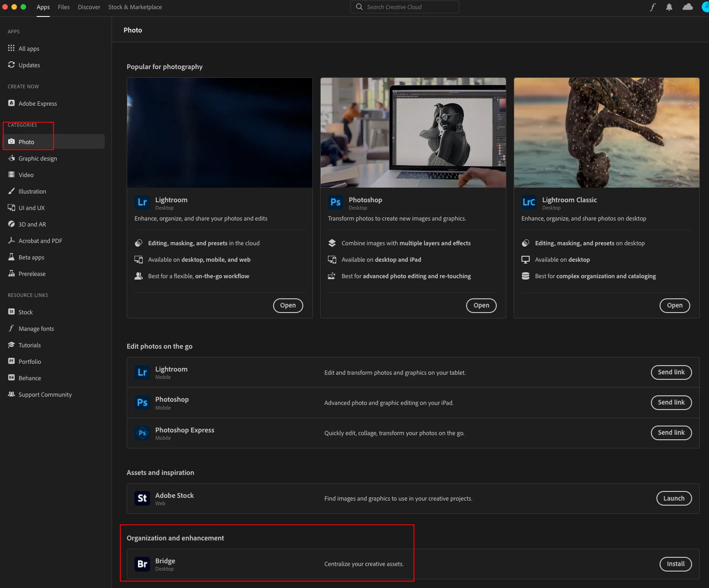The width and height of the screenshot is (709, 588).
Task: Send link for Photoshop Express
Action: [671, 432]
